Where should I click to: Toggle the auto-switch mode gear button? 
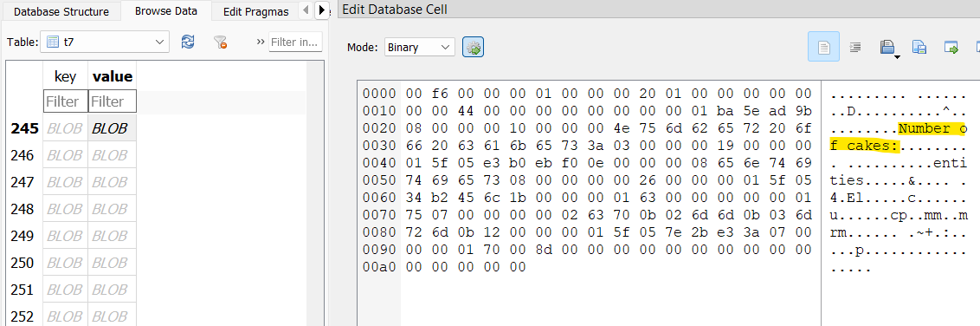(474, 47)
